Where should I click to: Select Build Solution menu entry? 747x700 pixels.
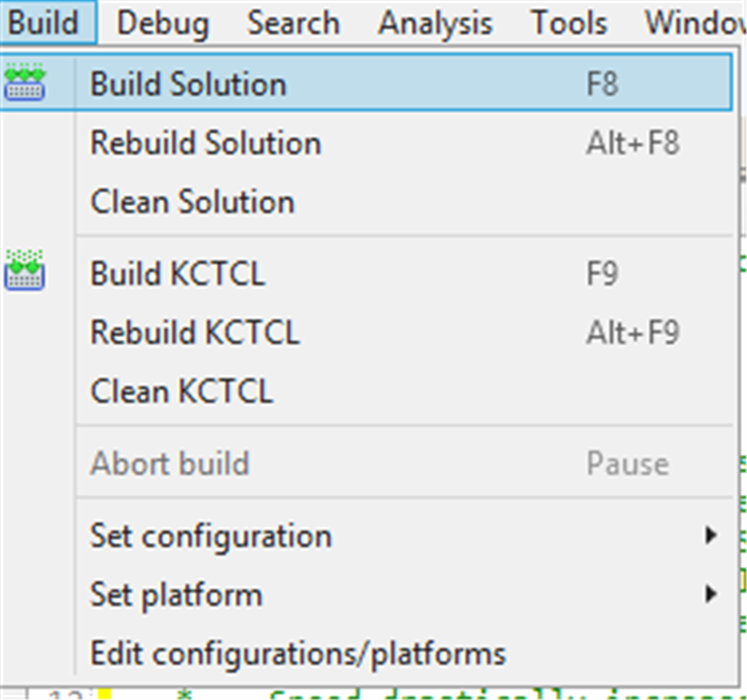[x=366, y=83]
